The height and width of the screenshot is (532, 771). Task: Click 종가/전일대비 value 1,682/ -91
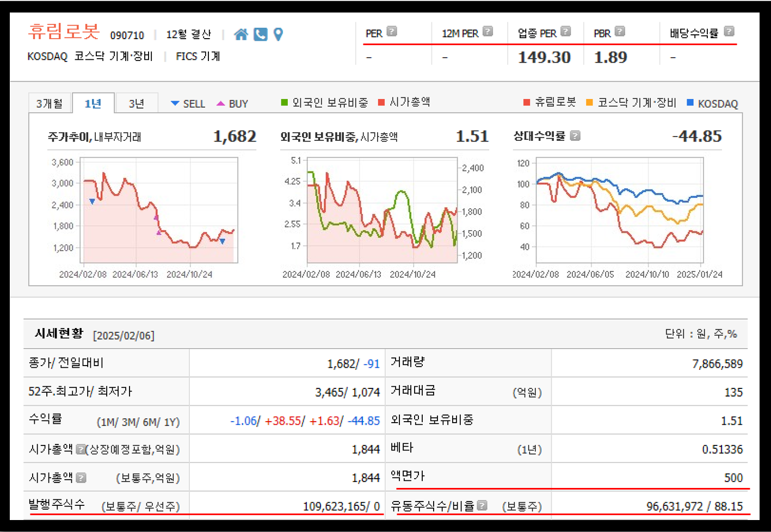(353, 364)
